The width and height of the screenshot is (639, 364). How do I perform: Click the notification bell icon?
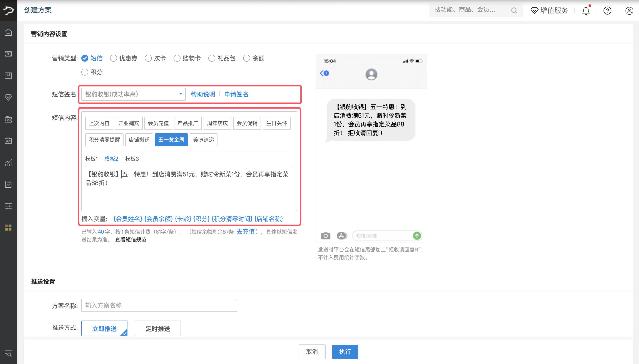coord(586,11)
